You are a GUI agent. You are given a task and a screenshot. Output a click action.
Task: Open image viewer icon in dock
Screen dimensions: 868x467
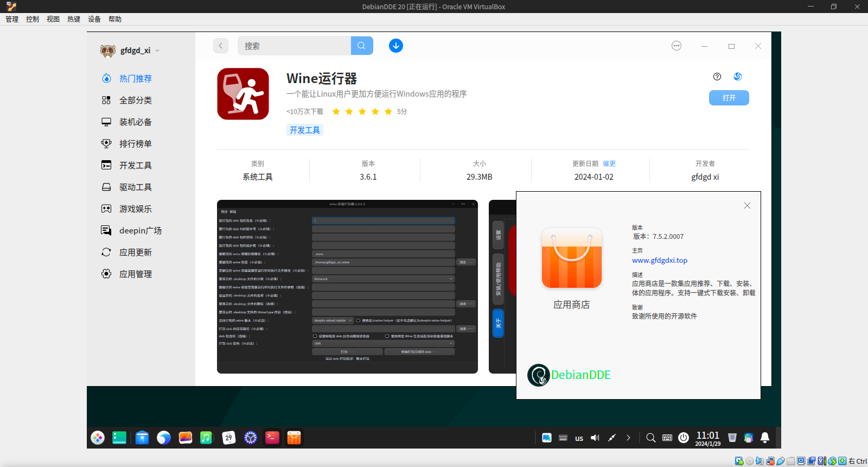coord(186,438)
